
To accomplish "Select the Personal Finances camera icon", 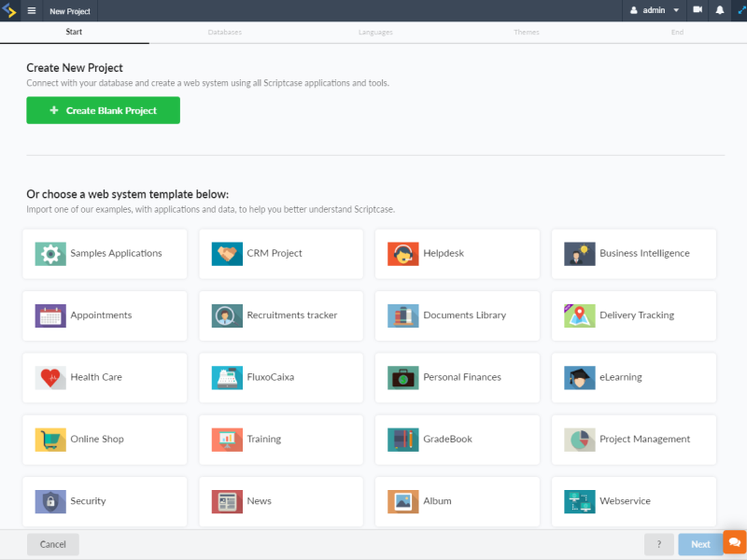I will [x=402, y=377].
